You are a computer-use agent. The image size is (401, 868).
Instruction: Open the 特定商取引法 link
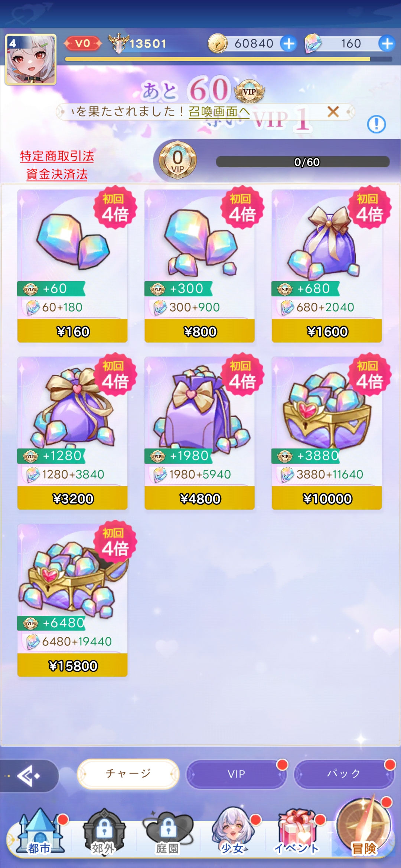[x=57, y=156]
